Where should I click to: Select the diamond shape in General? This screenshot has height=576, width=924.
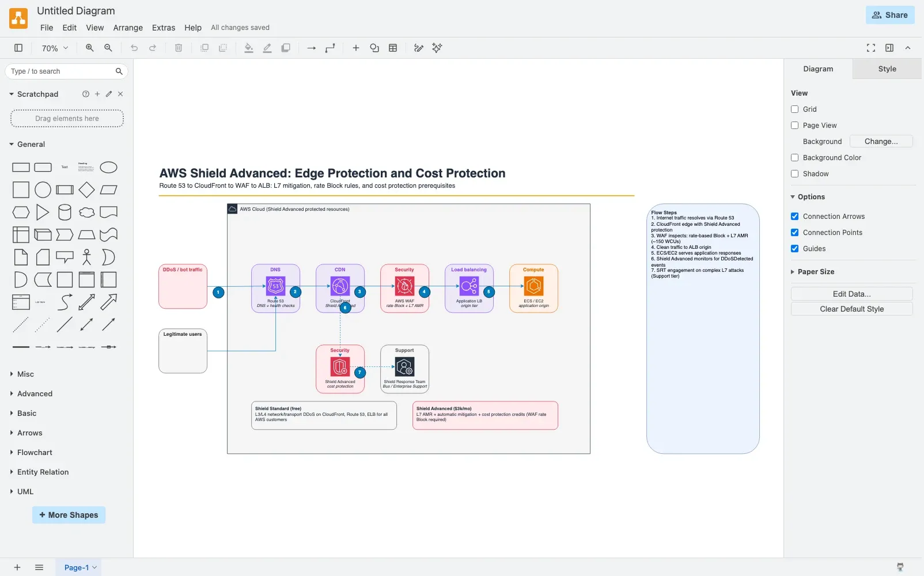pyautogui.click(x=86, y=190)
